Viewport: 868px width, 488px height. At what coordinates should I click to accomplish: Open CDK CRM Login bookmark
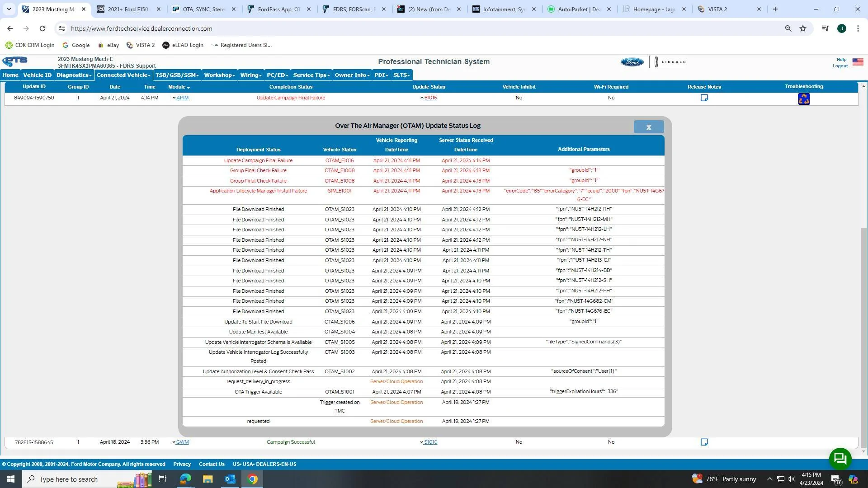click(30, 45)
